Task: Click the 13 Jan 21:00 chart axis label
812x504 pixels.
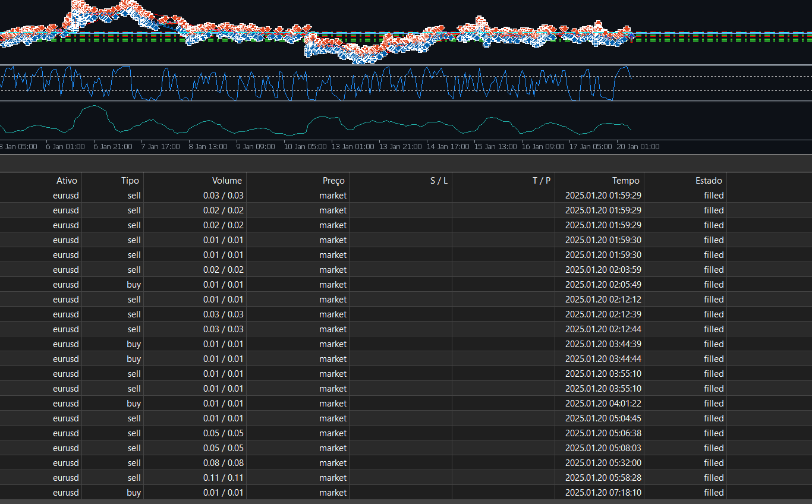Action: tap(400, 146)
